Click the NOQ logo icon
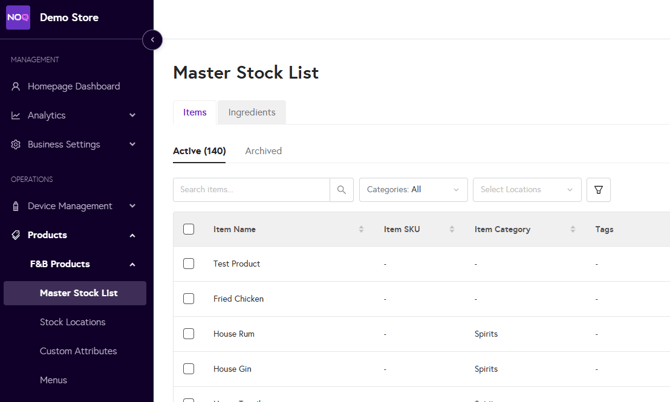Image resolution: width=670 pixels, height=402 pixels. coord(18,17)
